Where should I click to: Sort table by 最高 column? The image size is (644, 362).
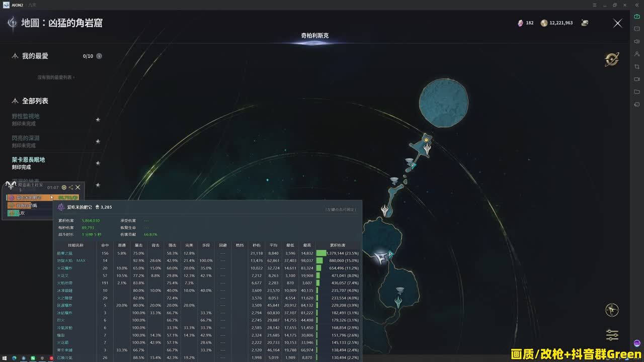point(307,245)
